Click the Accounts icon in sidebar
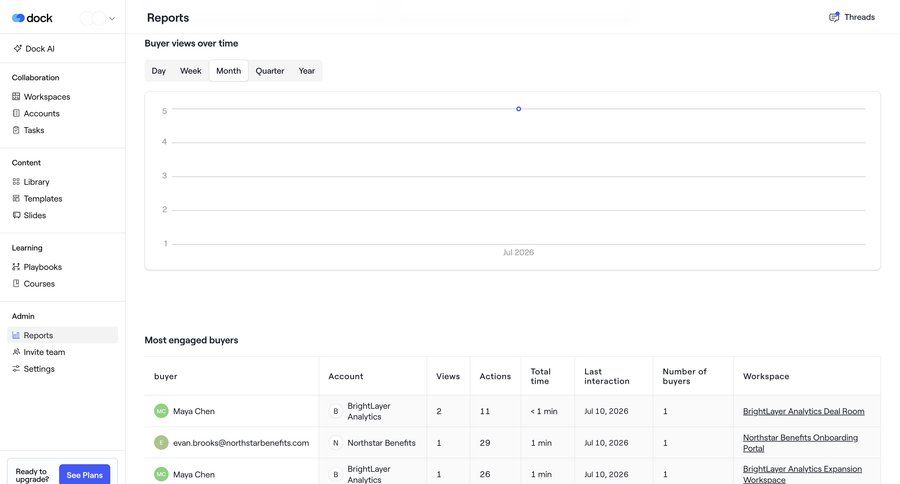The width and height of the screenshot is (900, 484). click(x=16, y=113)
